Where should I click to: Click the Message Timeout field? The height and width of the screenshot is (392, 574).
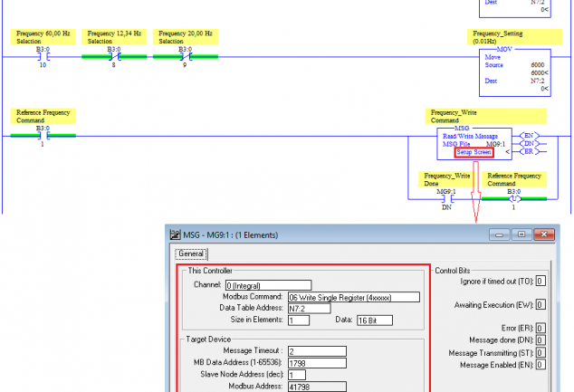click(317, 351)
